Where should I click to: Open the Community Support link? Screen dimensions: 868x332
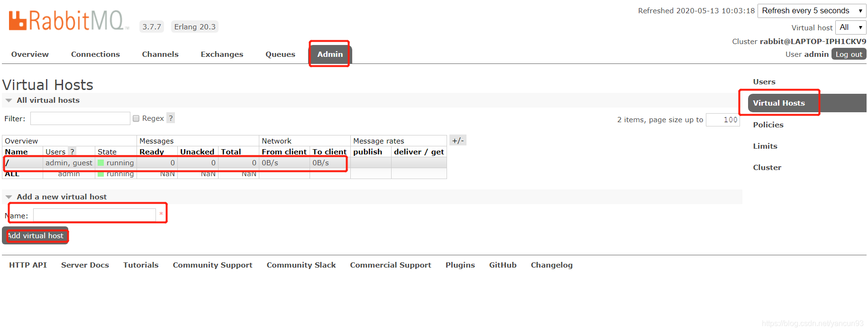[212, 265]
